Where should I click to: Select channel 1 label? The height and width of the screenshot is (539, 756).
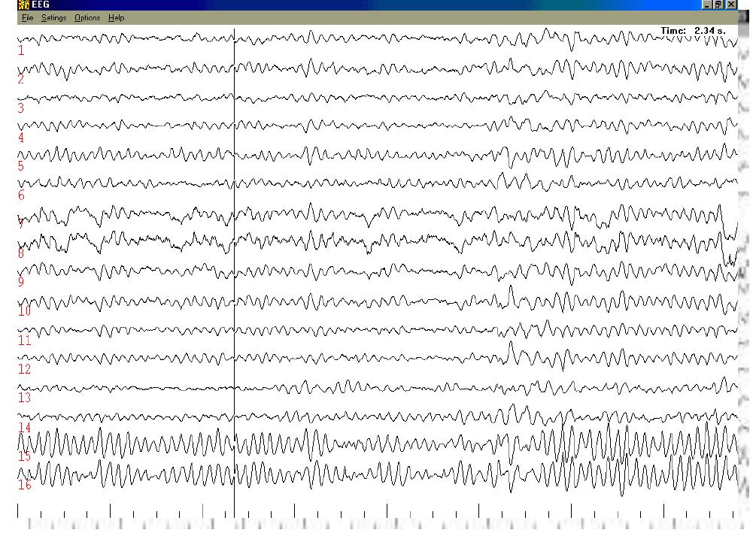pos(20,51)
